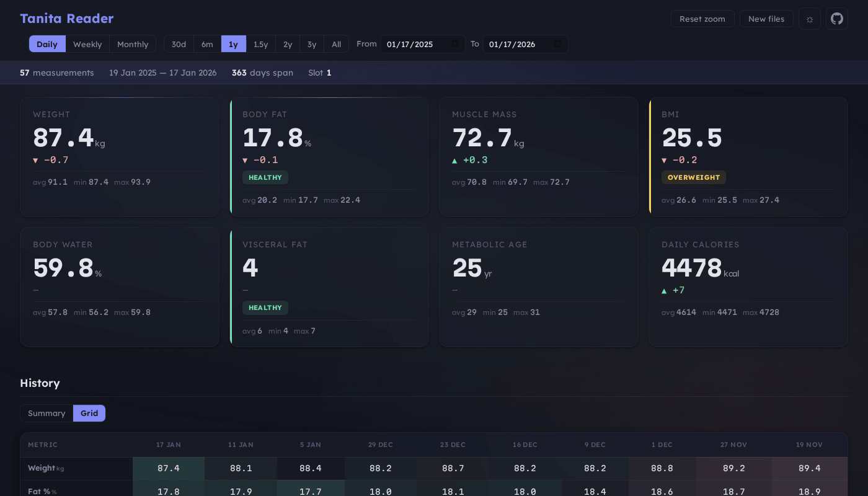
Task: Show the Grid history view
Action: point(89,414)
